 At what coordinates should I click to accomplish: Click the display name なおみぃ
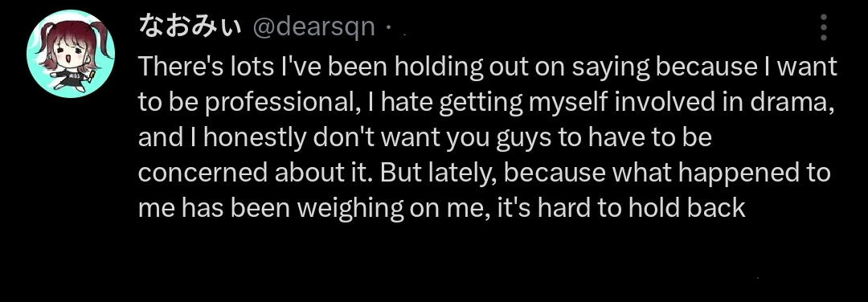coord(190,26)
